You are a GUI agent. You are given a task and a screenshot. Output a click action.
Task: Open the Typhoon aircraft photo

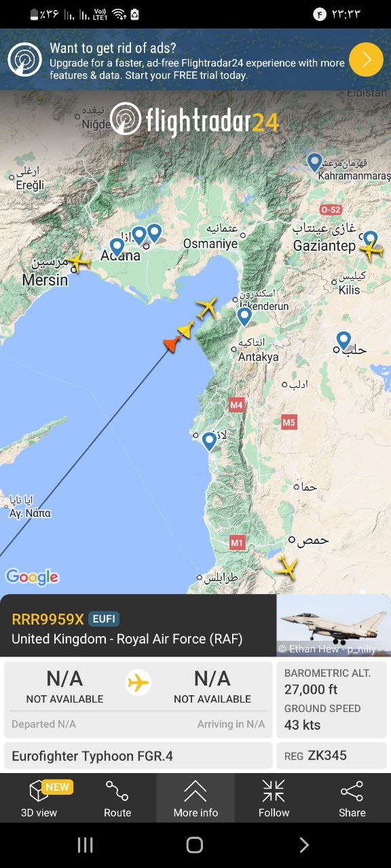point(333,625)
